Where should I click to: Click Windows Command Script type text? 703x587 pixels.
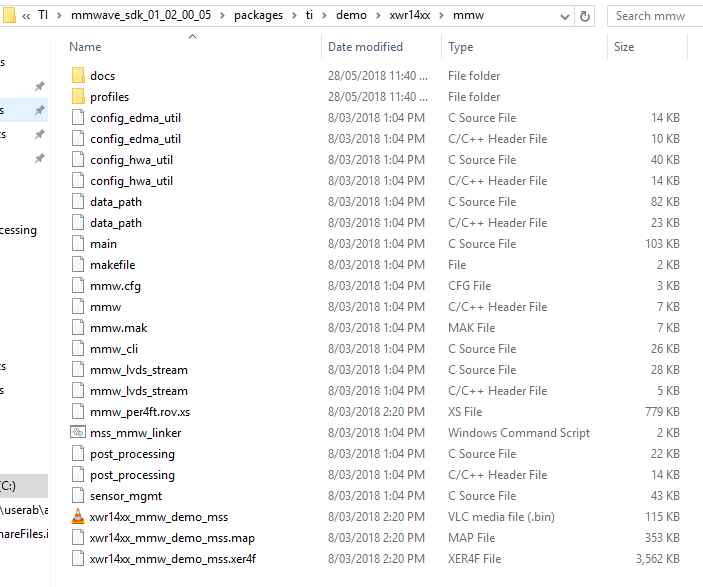click(519, 433)
